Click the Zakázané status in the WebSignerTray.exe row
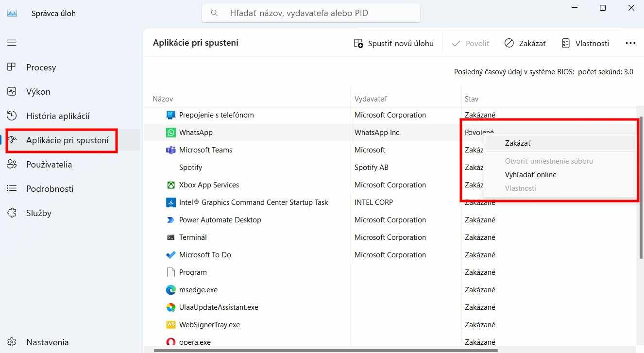644x353 pixels. (x=480, y=325)
